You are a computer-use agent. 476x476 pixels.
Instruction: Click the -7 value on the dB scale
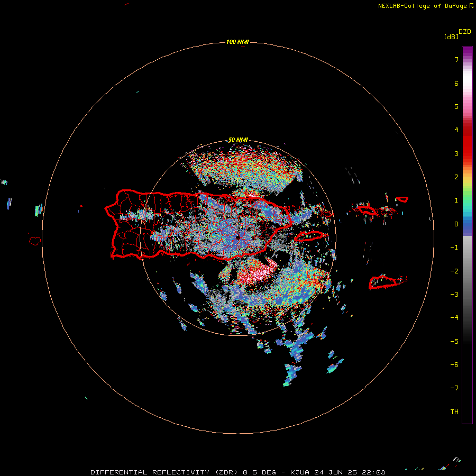point(454,388)
